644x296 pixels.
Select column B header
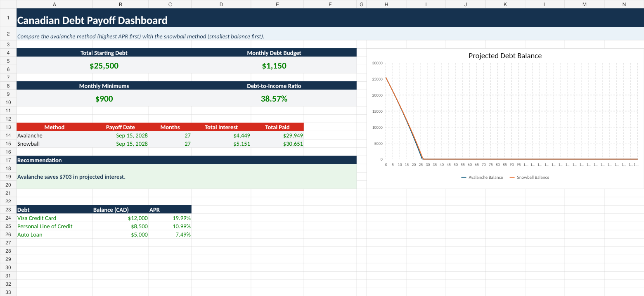point(121,4)
